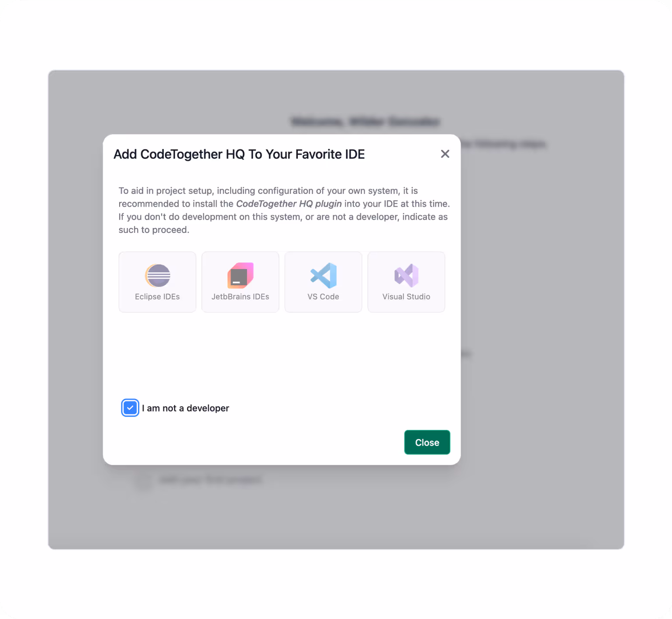Screen dimensions: 672x619
Task: Click the "I am not a developer" label
Action: [x=186, y=408]
